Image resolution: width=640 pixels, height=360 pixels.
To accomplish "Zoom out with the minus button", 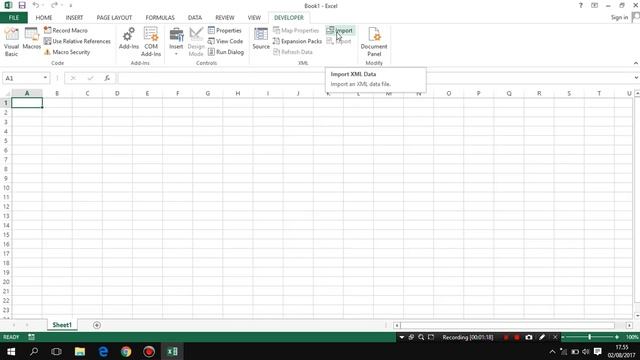I will pyautogui.click(x=563, y=337).
